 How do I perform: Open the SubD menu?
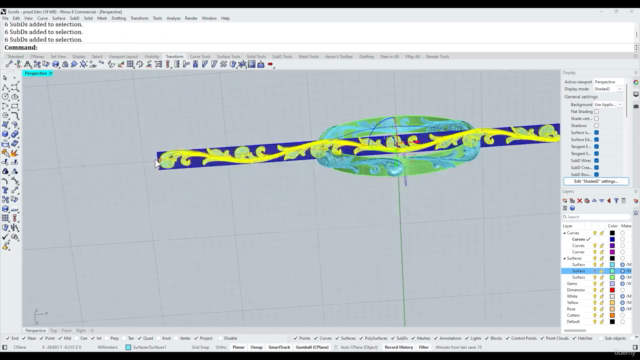pos(74,18)
